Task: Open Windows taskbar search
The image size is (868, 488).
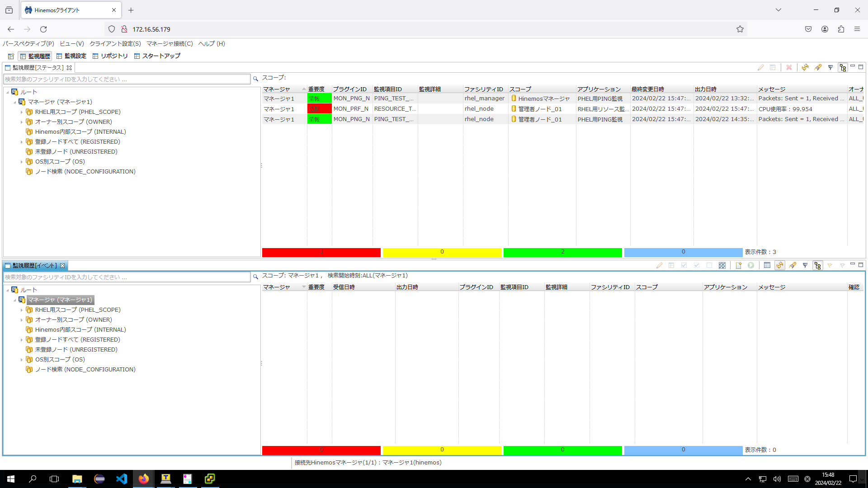Action: point(33,479)
